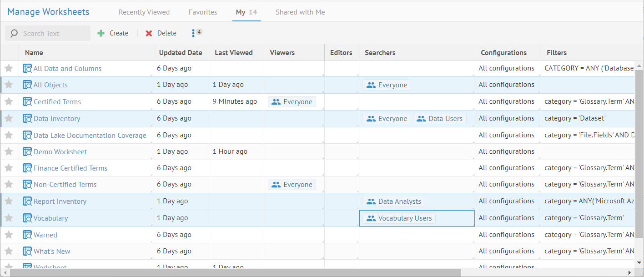This screenshot has width=644, height=277.
Task: Click the worksheet icon next to Data Inventory
Action: coord(27,119)
